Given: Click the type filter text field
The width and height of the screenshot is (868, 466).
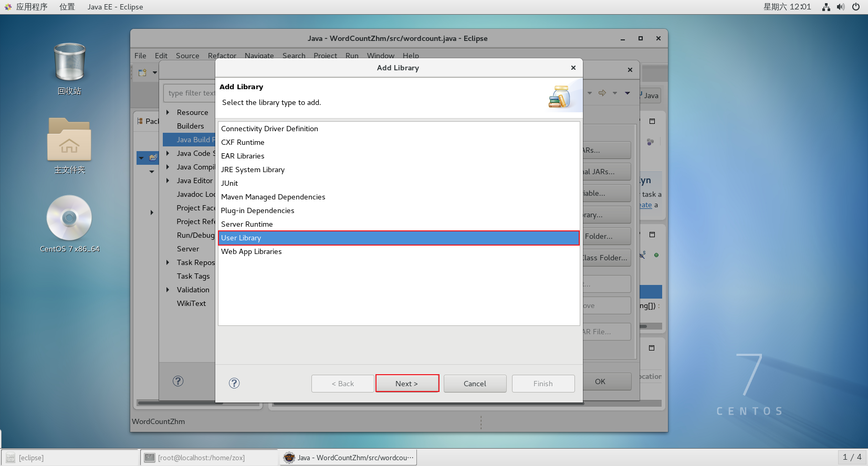Looking at the screenshot, I should (190, 93).
